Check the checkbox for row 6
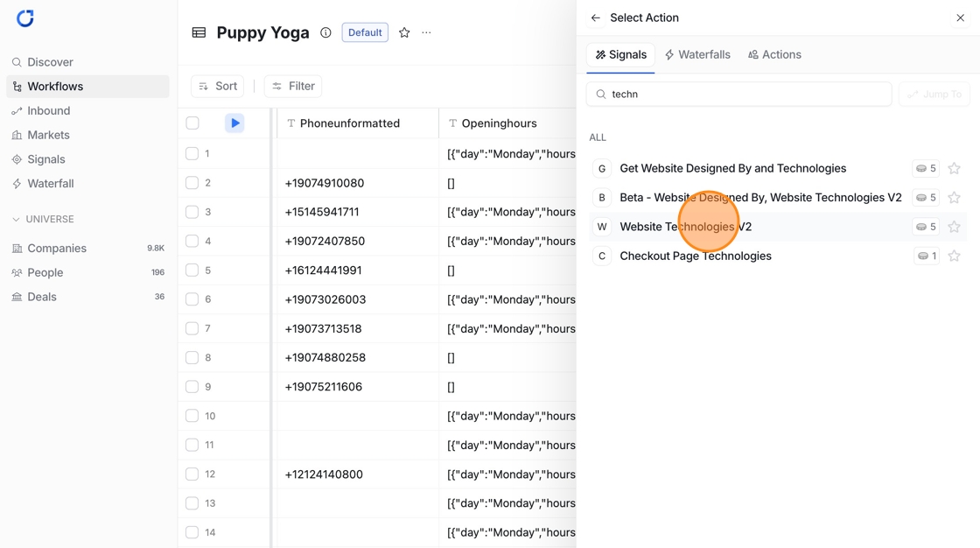Image resolution: width=980 pixels, height=548 pixels. pos(192,299)
